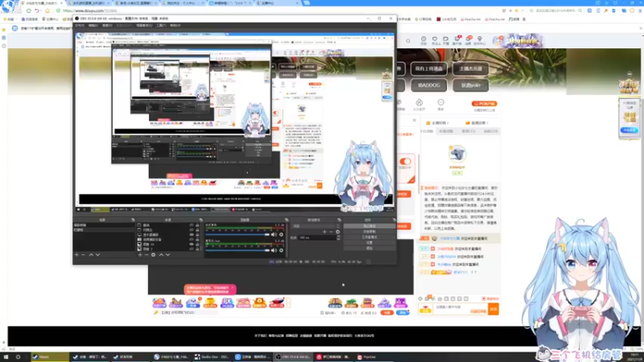
Task: Adjust 麦克风/Aux volume slider
Action: point(237,250)
